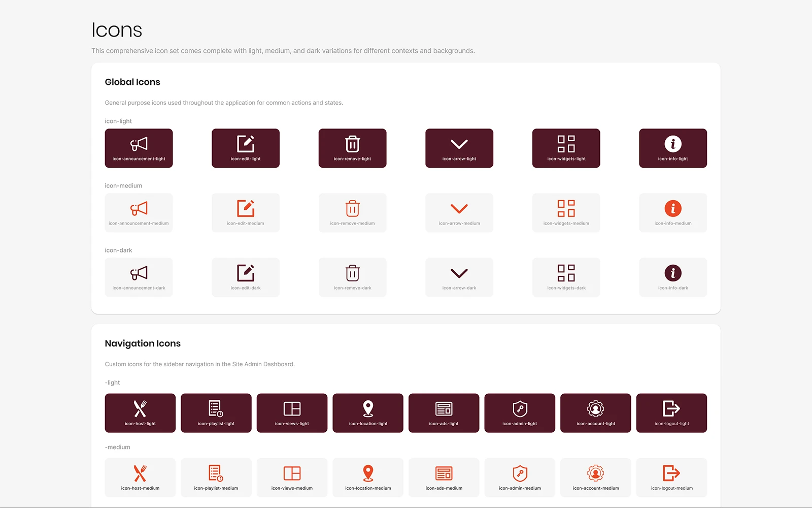This screenshot has height=508, width=812.
Task: Click the icon-dark row label
Action: [118, 250]
